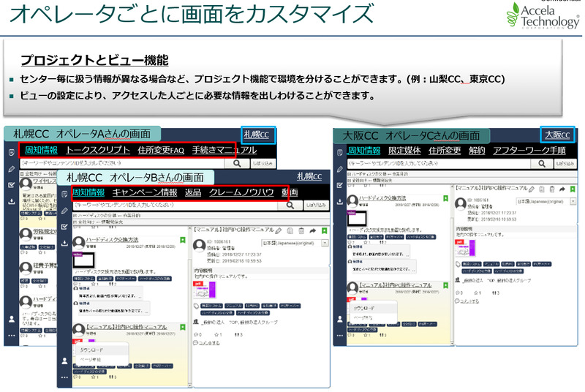Select the アフターワーク手順 tab
This screenshot has height=392, width=585.
(x=529, y=151)
